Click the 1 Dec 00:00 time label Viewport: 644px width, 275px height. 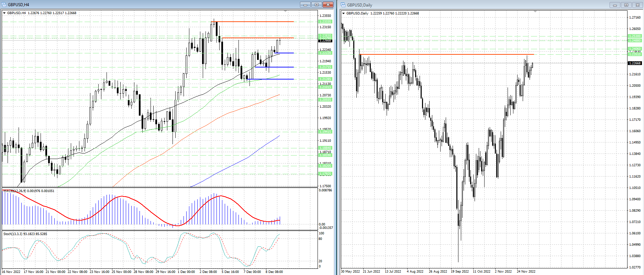(186, 272)
